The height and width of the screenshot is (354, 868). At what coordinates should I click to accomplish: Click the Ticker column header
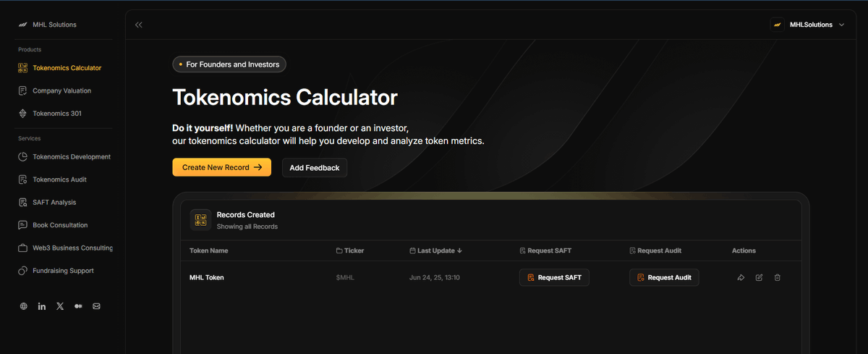(x=350, y=250)
